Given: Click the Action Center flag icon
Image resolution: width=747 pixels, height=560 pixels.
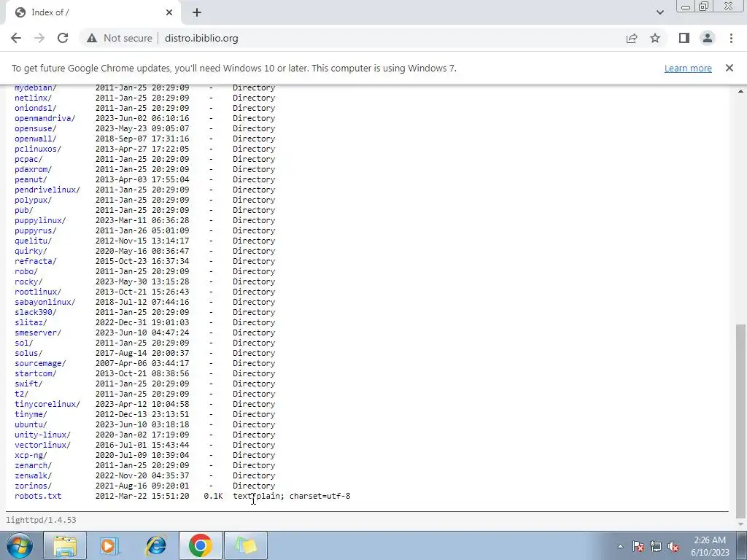Looking at the screenshot, I should 638,546.
